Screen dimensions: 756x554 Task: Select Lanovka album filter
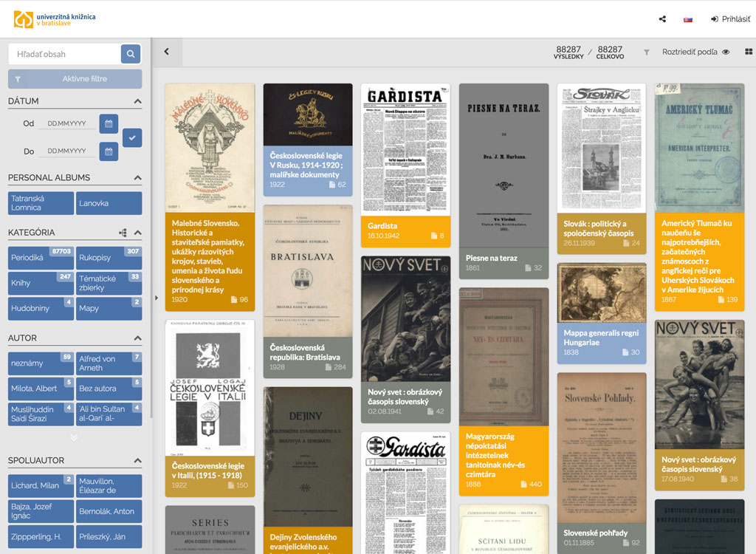tap(109, 203)
